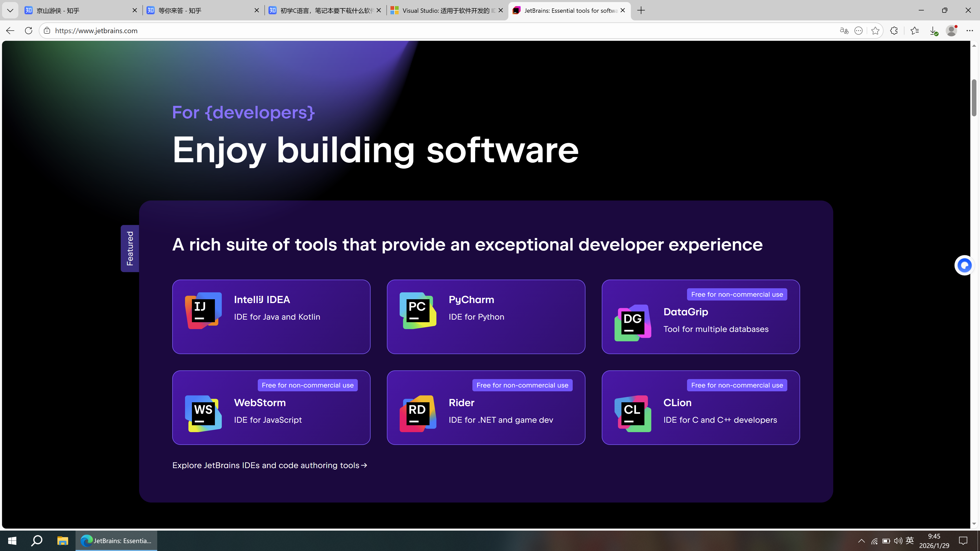This screenshot has height=551, width=980.
Task: Open File Explorer from the taskbar
Action: tap(62, 540)
